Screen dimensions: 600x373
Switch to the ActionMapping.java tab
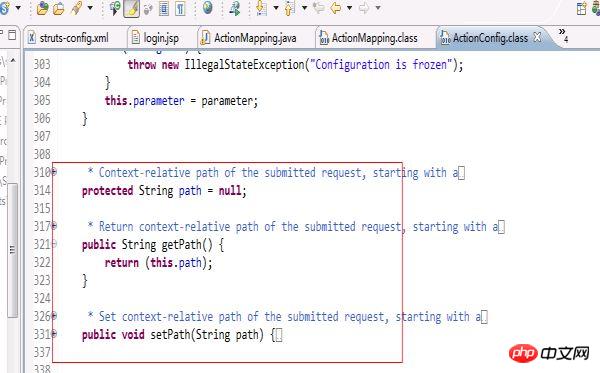(x=249, y=38)
